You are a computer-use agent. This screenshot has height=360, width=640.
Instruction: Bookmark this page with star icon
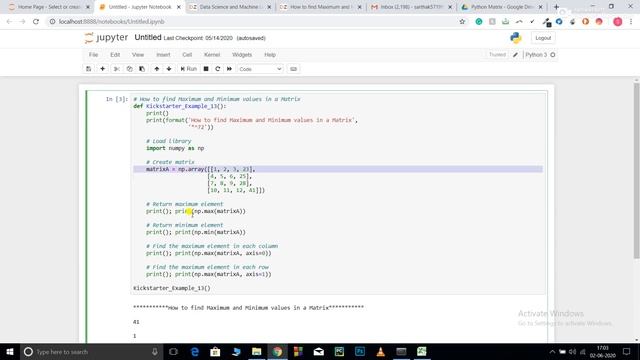462,22
